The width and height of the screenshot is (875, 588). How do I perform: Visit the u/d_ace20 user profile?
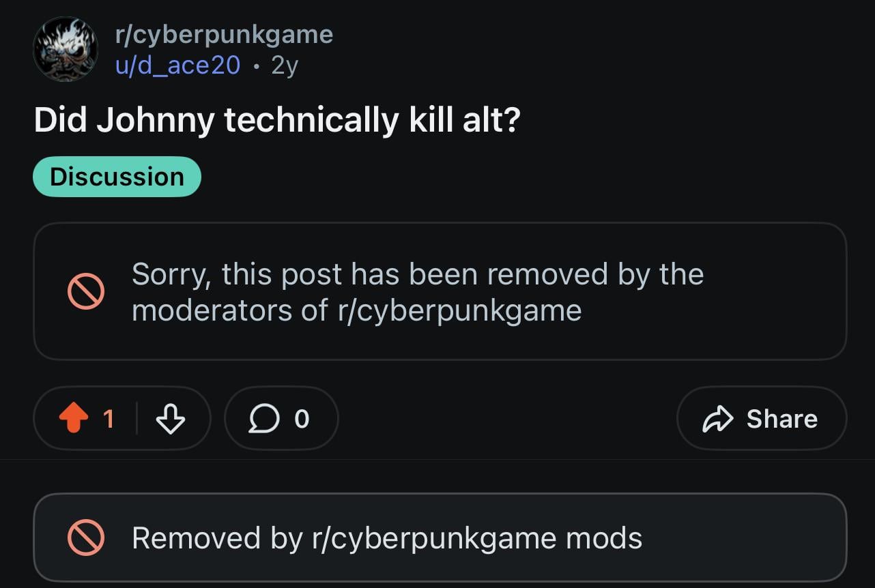tap(177, 65)
